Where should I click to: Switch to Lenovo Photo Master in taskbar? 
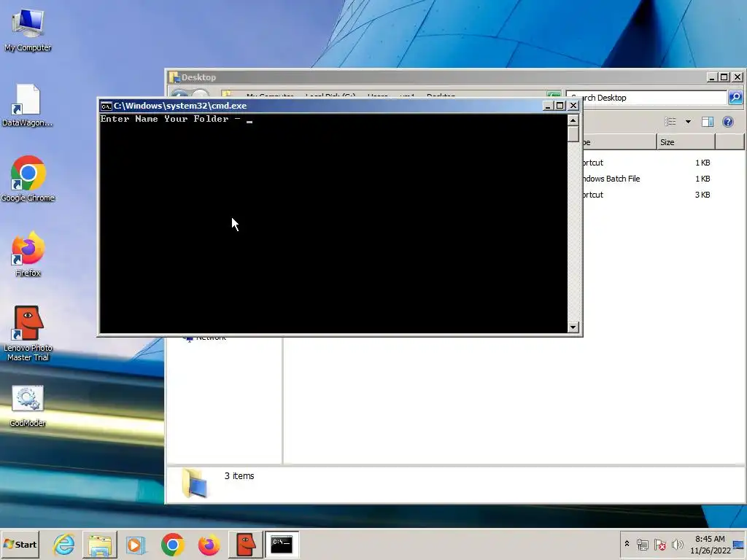coord(246,544)
